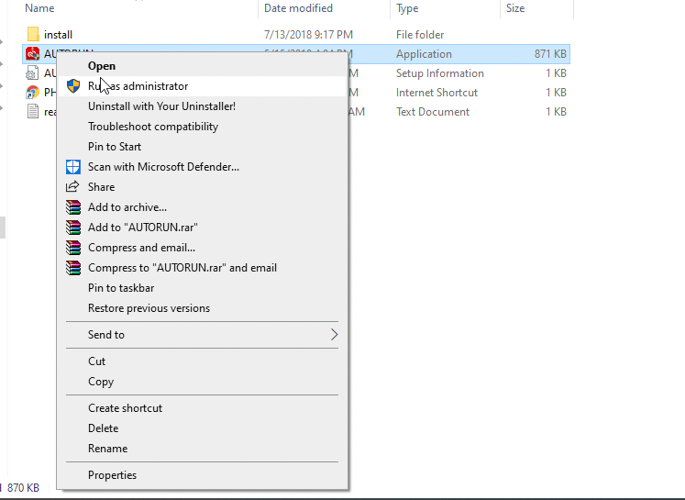Screen dimensions: 685x500
Task: Click the Size column header
Action: click(x=515, y=8)
